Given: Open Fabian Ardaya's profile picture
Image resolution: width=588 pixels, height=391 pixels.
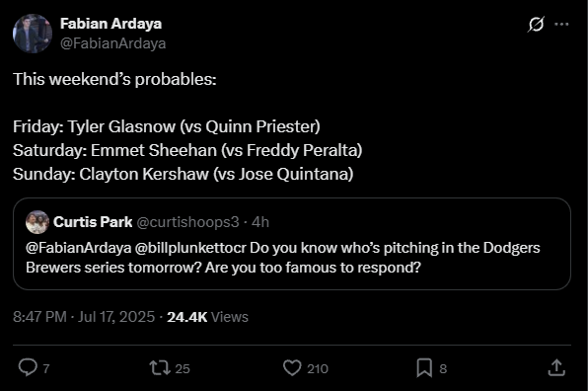Looking at the screenshot, I should click(33, 34).
